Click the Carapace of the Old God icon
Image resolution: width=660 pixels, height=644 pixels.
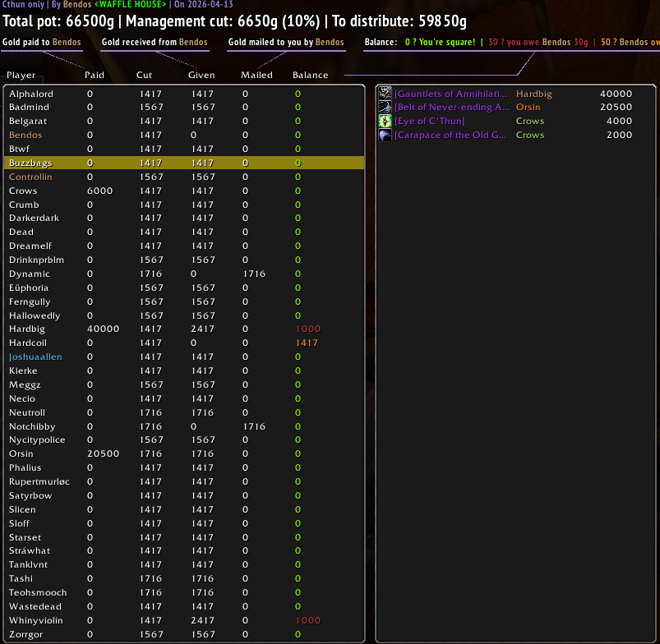pyautogui.click(x=385, y=135)
